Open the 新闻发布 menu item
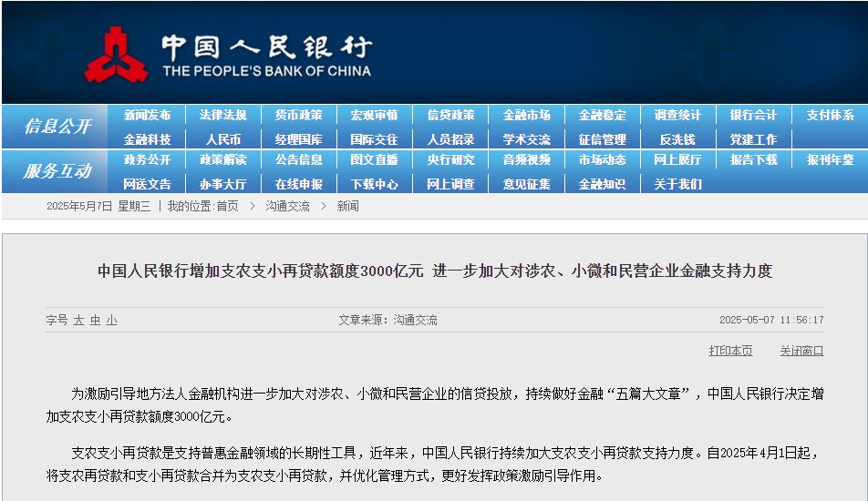This screenshot has width=868, height=501. [x=148, y=116]
